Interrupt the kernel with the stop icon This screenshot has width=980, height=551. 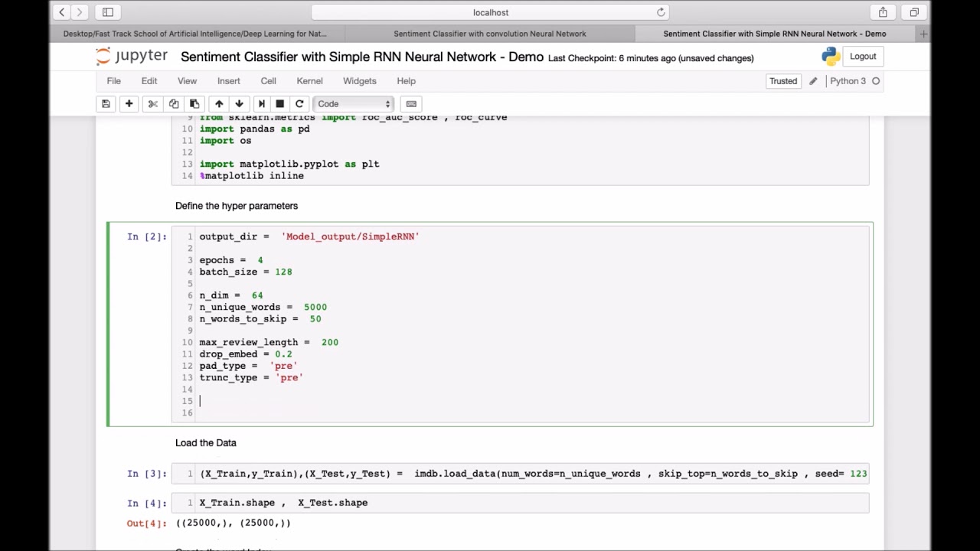(279, 104)
